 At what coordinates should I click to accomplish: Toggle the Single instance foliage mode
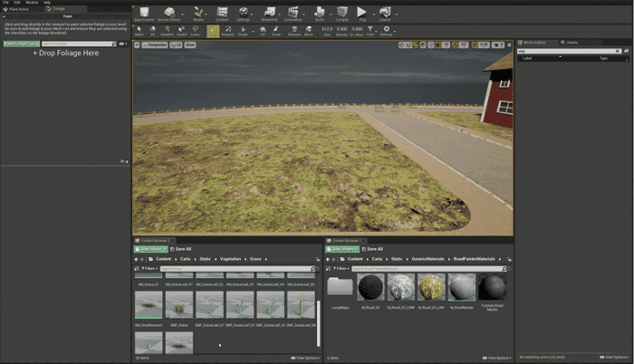click(x=244, y=31)
